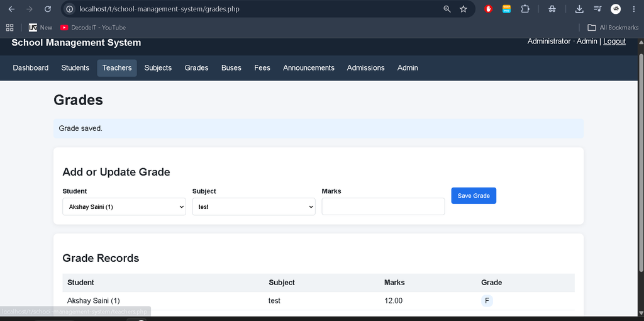Screen dimensions: 644x321
Task: Open the Chrome three-dot menu
Action: pos(634,9)
